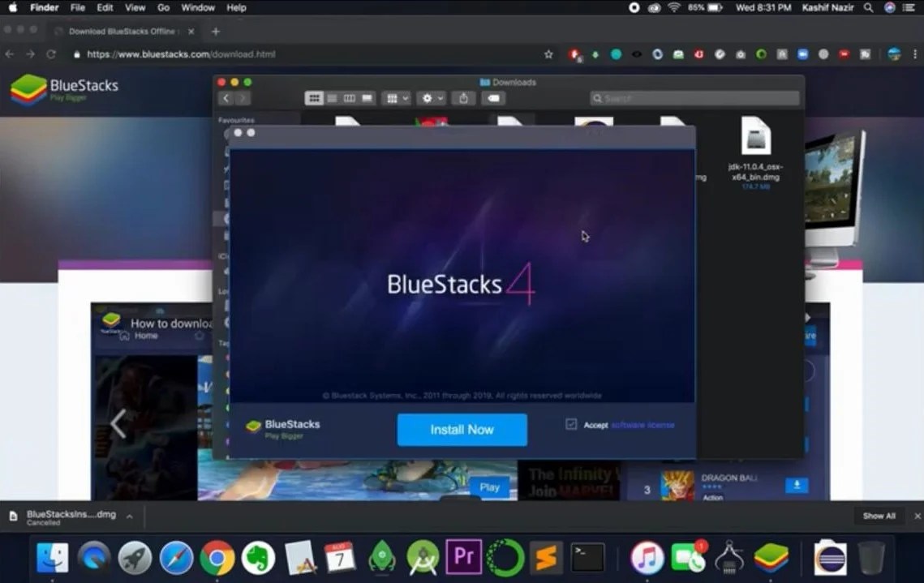Image resolution: width=924 pixels, height=583 pixels.
Task: Click Show All downloads
Action: (x=879, y=516)
